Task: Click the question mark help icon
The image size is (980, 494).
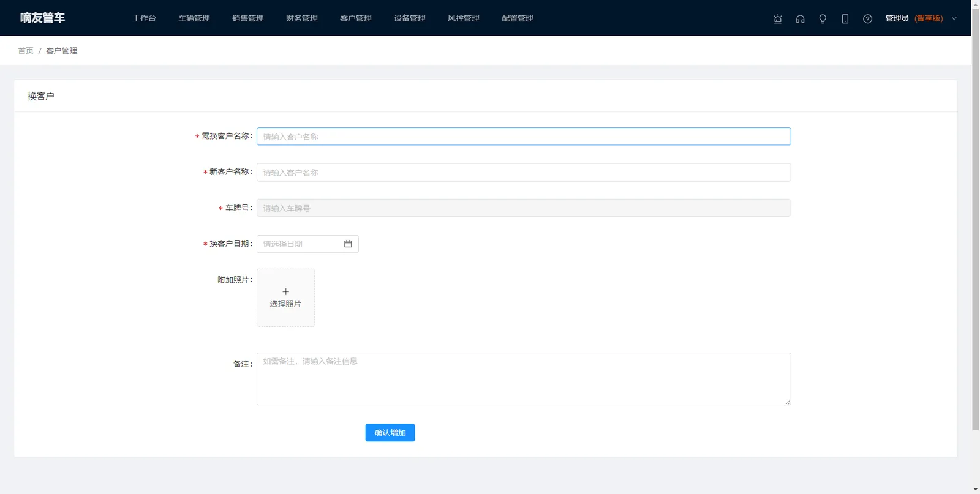Action: coord(867,18)
